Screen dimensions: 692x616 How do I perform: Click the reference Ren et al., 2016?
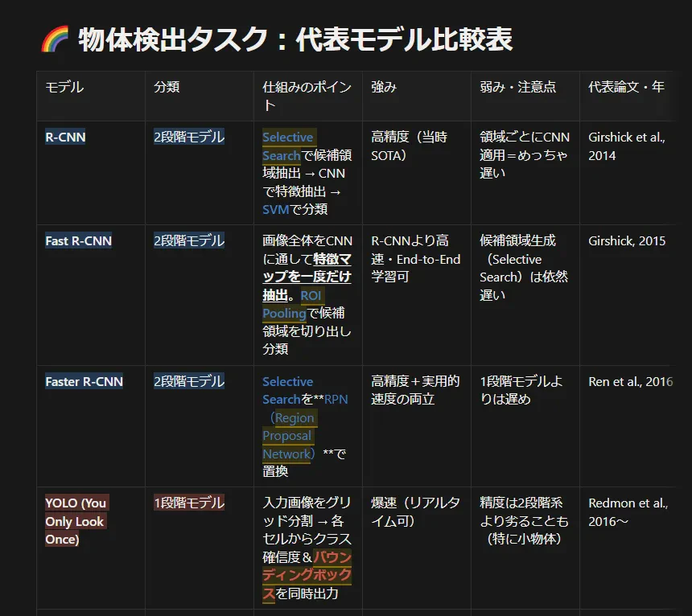(630, 381)
